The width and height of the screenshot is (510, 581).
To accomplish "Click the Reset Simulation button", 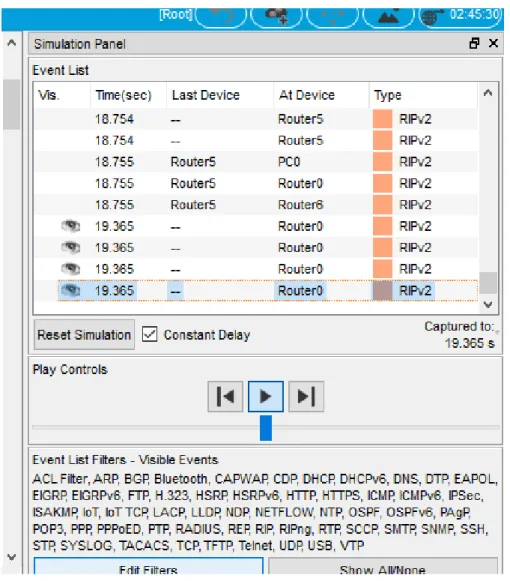I will [84, 335].
